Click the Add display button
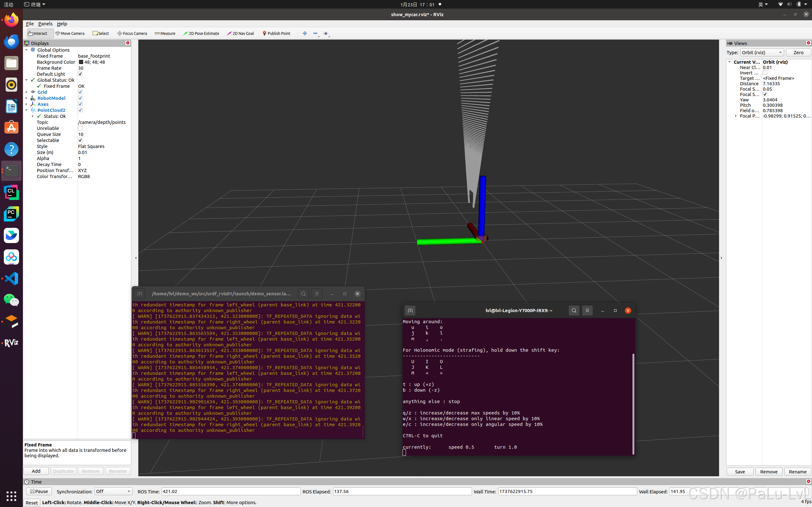This screenshot has width=812, height=507. pyautogui.click(x=36, y=471)
